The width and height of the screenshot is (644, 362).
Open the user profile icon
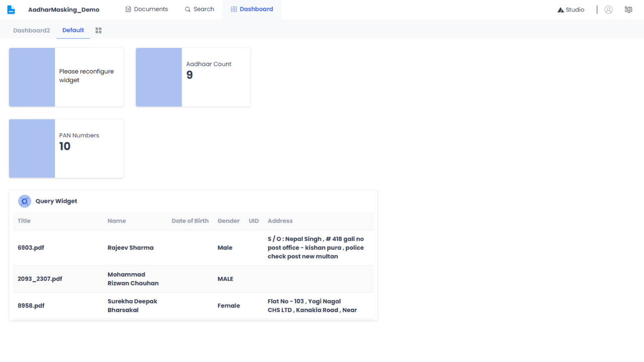click(x=608, y=10)
